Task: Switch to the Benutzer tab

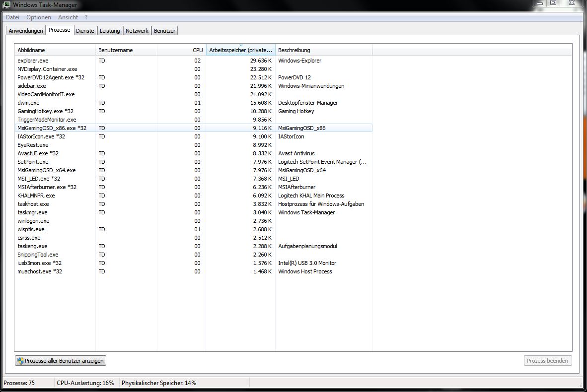Action: pyautogui.click(x=165, y=31)
